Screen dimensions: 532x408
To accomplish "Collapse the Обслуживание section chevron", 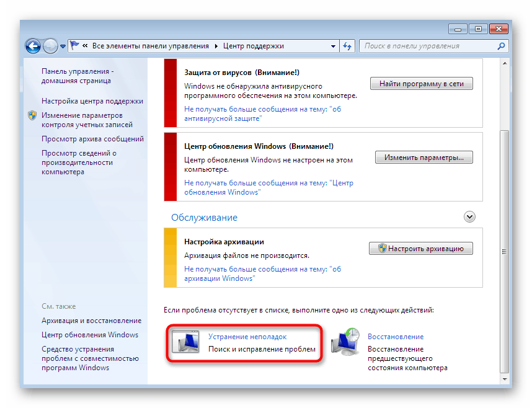I will tap(469, 216).
